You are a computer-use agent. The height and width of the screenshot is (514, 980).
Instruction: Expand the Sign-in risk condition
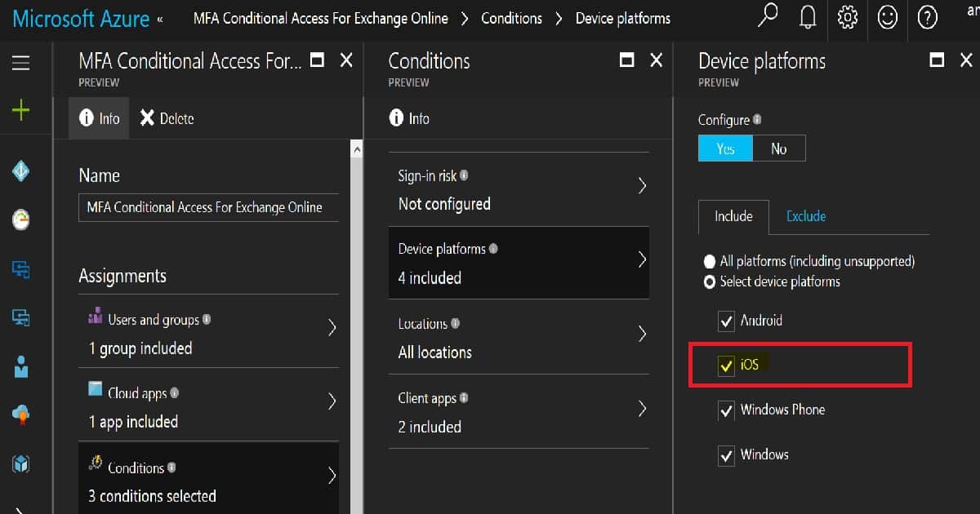pos(519,189)
